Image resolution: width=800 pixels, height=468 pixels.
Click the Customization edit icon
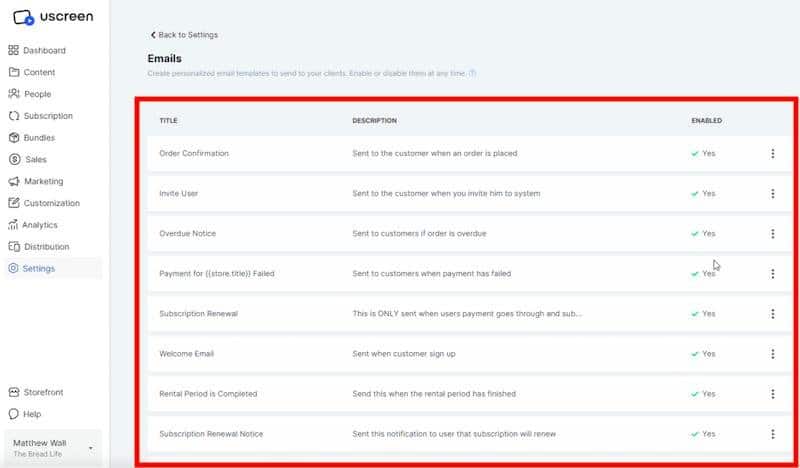pos(14,203)
